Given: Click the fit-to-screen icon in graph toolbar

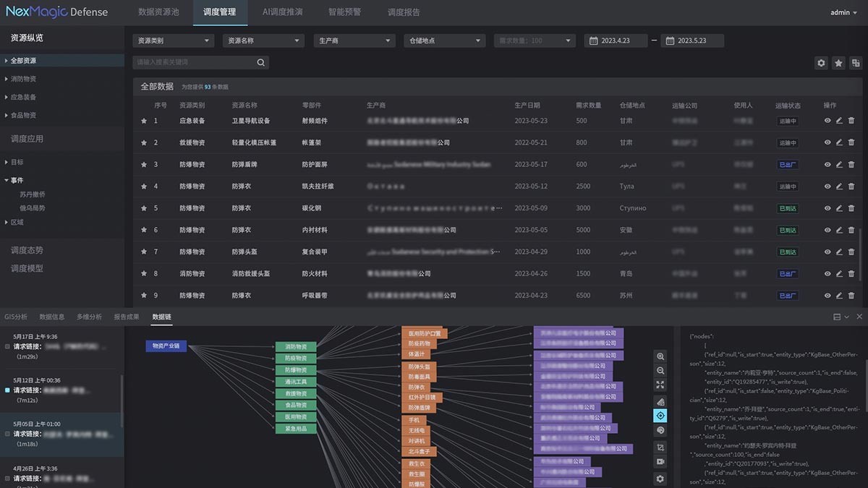Looking at the screenshot, I should pos(660,385).
